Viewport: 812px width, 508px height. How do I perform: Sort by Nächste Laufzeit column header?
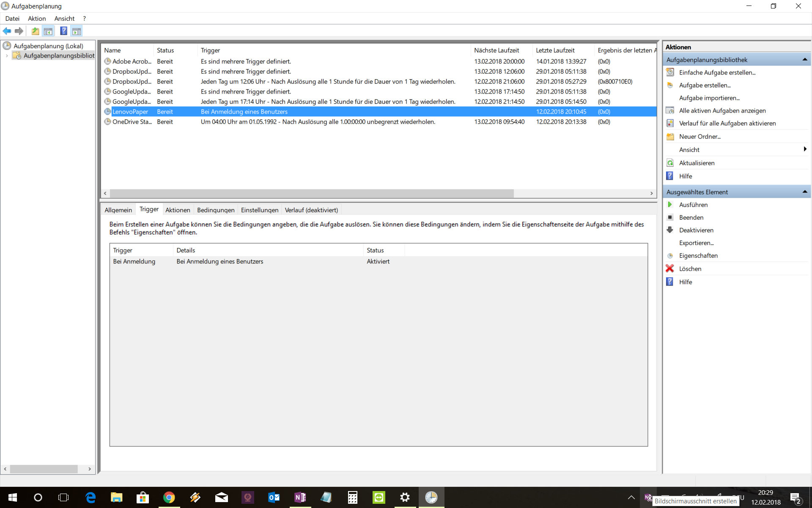pyautogui.click(x=502, y=50)
